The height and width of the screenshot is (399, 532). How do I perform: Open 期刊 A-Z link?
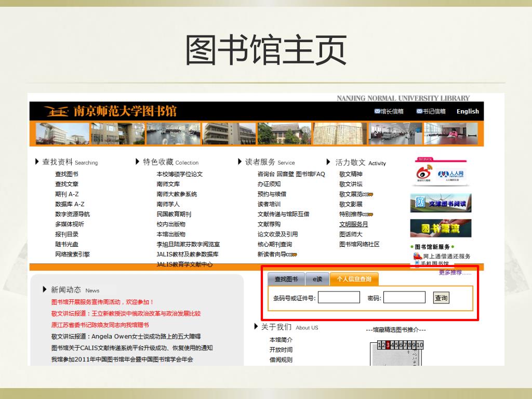[x=67, y=194]
